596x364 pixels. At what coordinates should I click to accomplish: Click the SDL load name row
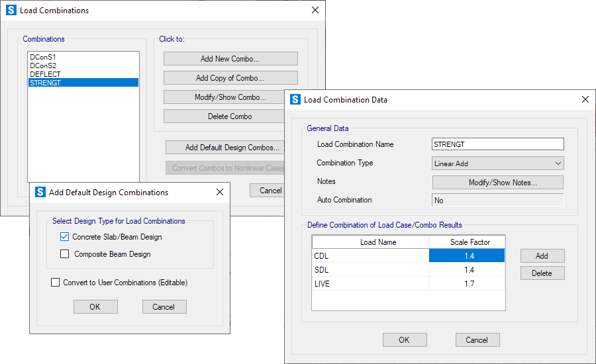click(x=370, y=269)
